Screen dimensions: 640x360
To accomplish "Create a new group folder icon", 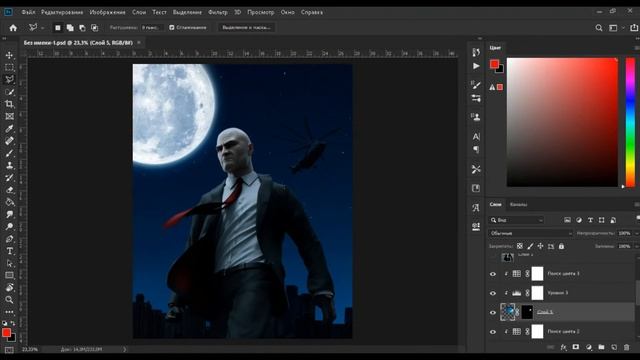I will click(601, 347).
